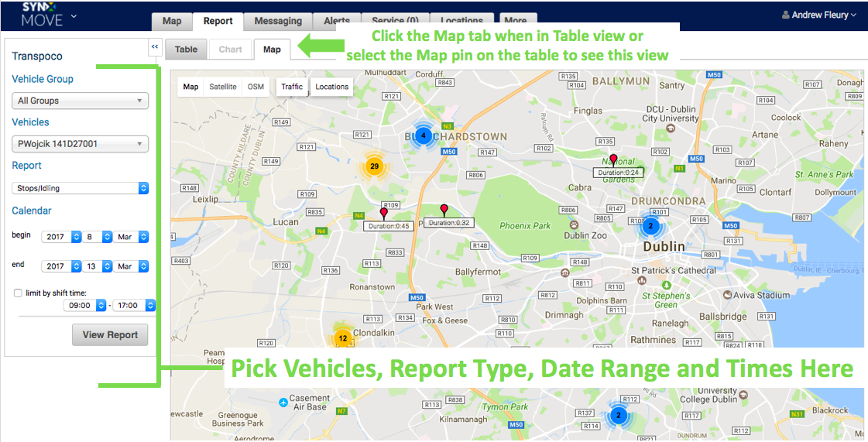Open the Stops/Idling report type dropdown
The width and height of the screenshot is (868, 442).
(81, 188)
